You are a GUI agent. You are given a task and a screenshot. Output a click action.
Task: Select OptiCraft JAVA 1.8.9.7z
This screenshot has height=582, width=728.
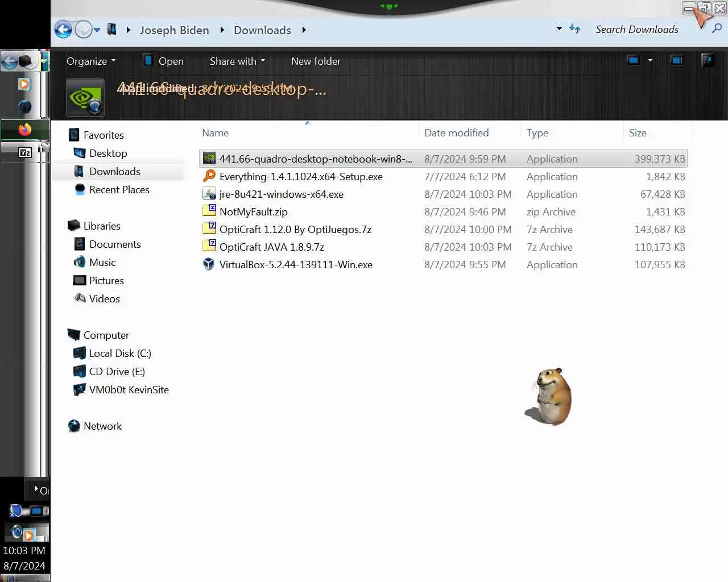[x=444, y=247]
